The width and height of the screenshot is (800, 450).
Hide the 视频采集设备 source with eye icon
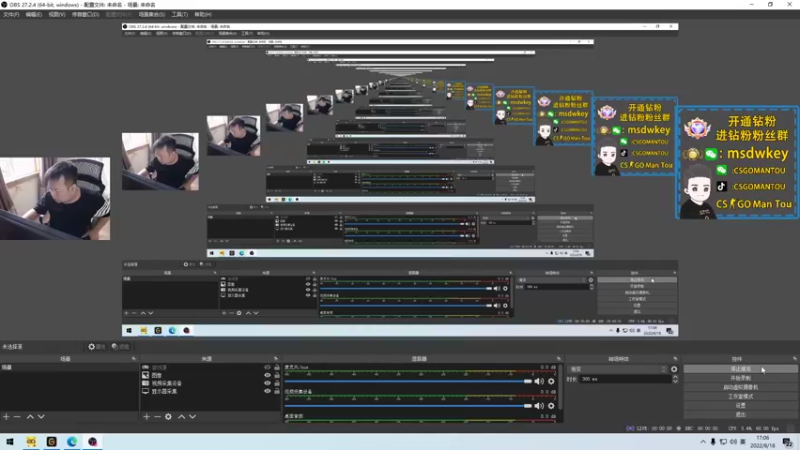pyautogui.click(x=267, y=383)
